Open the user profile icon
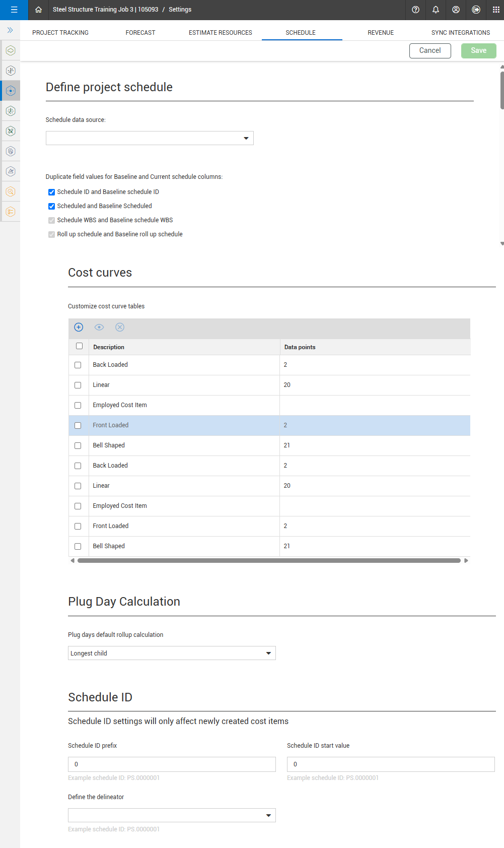Viewport: 504px width, 848px height. pos(456,10)
